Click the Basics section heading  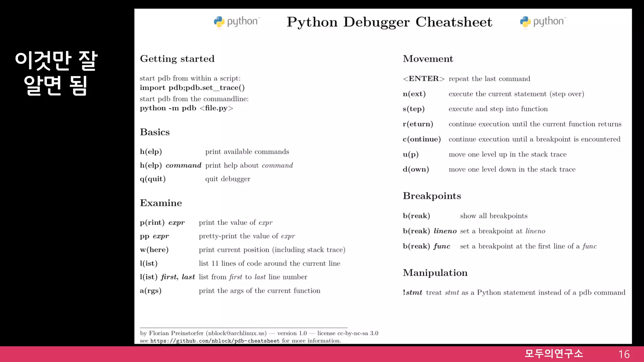(155, 132)
